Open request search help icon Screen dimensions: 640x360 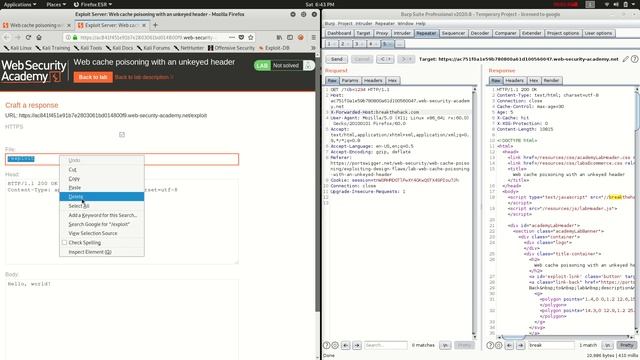(327, 345)
